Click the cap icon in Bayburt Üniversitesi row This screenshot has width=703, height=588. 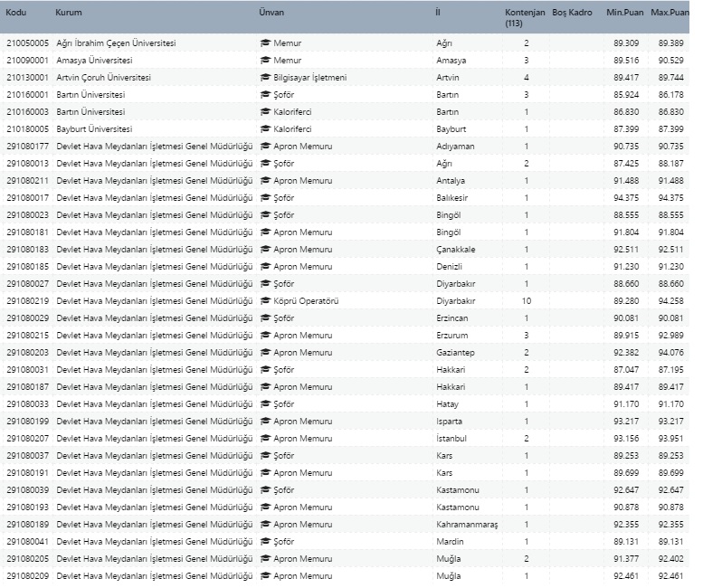point(265,129)
